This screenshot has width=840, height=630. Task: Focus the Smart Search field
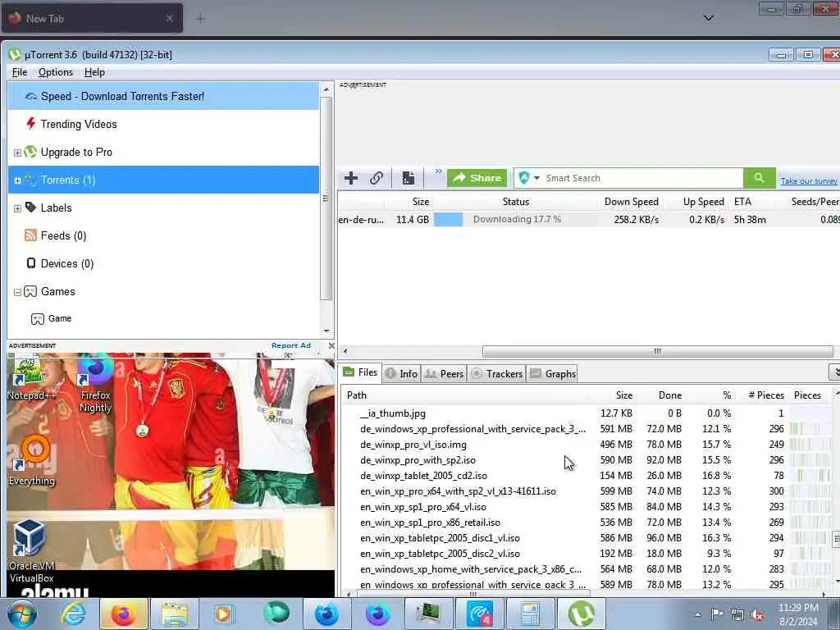point(641,178)
